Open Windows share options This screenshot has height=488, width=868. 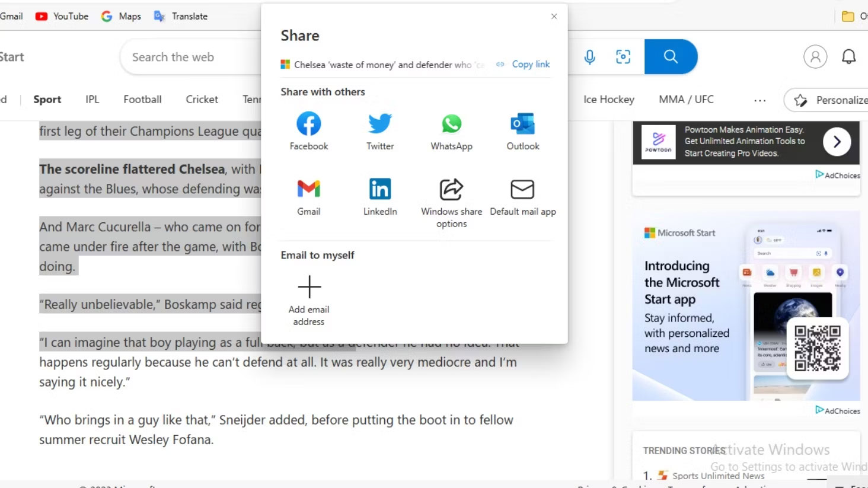[x=451, y=203]
